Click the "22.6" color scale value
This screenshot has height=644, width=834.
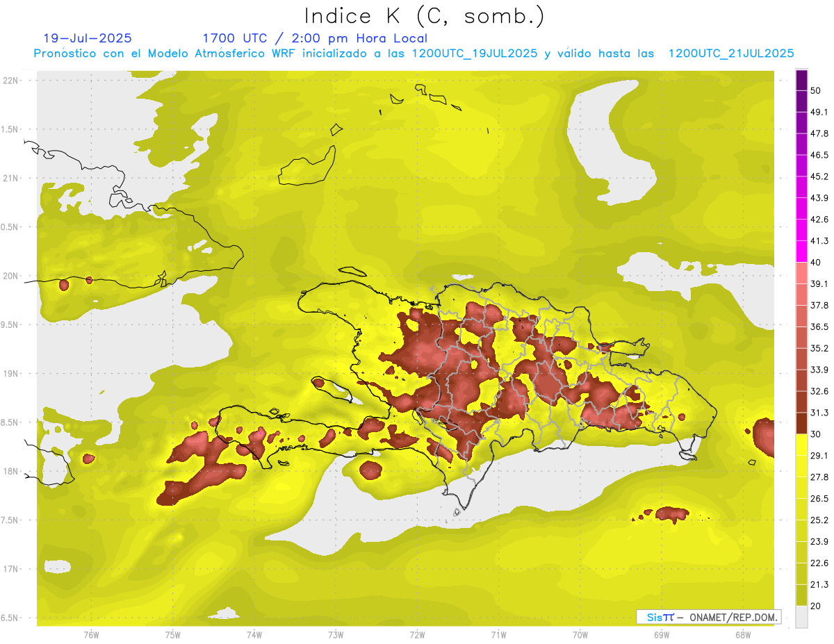point(819,563)
